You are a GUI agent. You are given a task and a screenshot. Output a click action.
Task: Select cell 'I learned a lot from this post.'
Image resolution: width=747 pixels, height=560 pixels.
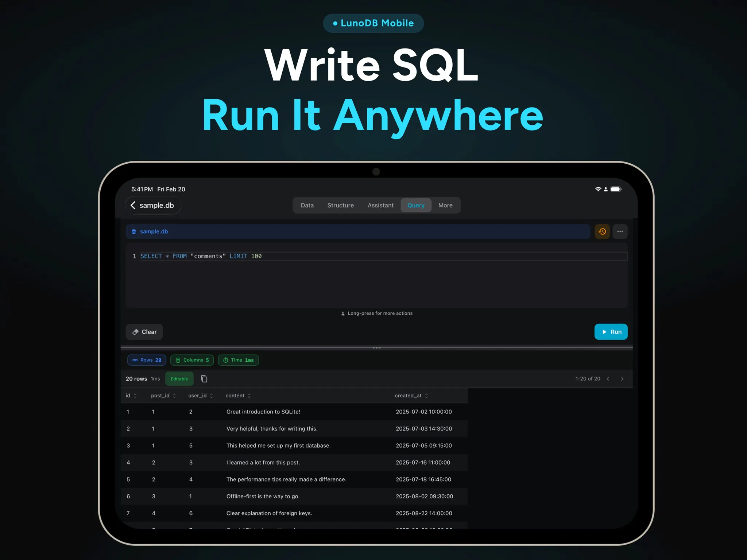click(263, 462)
